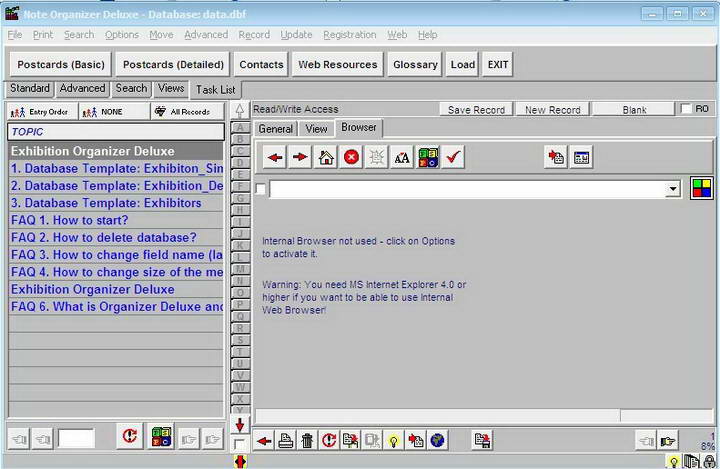Click the spider/refresh icon in browser toolbar

click(x=377, y=158)
